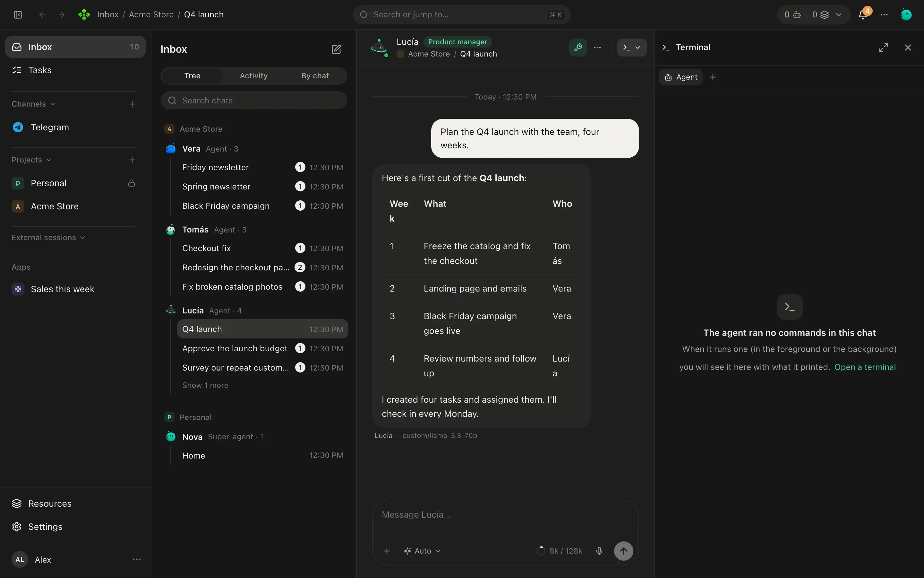924x578 pixels.
Task: Click the green wrench tools icon
Action: click(578, 48)
